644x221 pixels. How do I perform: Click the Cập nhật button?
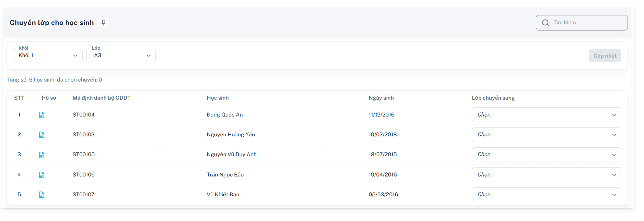click(x=605, y=56)
